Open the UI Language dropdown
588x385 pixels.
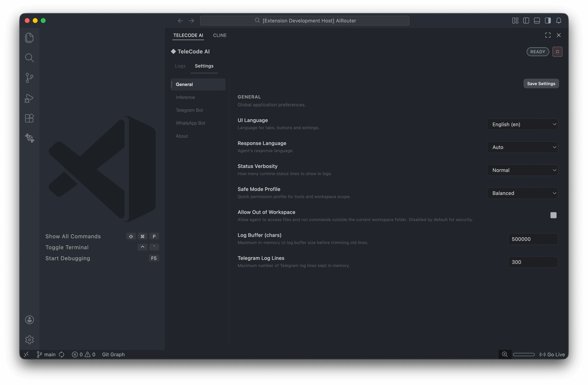(x=522, y=124)
